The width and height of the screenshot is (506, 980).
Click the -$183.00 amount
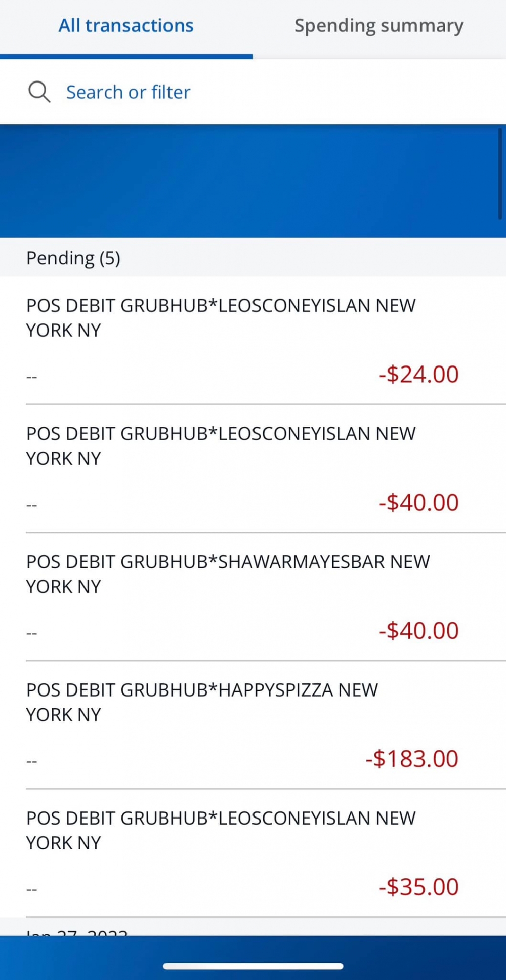[x=412, y=759]
